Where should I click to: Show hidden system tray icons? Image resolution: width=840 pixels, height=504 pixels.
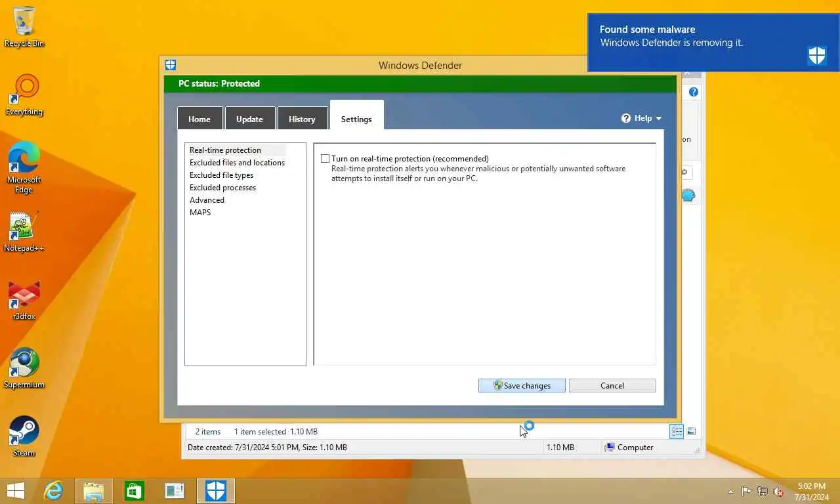pyautogui.click(x=730, y=492)
